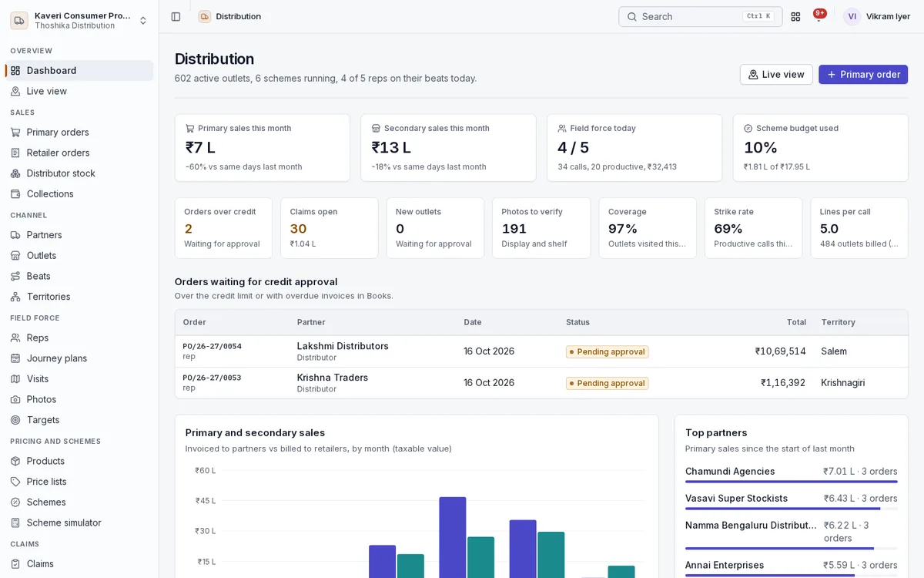Screen dimensions: 924x578
Task: Click the Price lists tag icon
Action: [15, 482]
